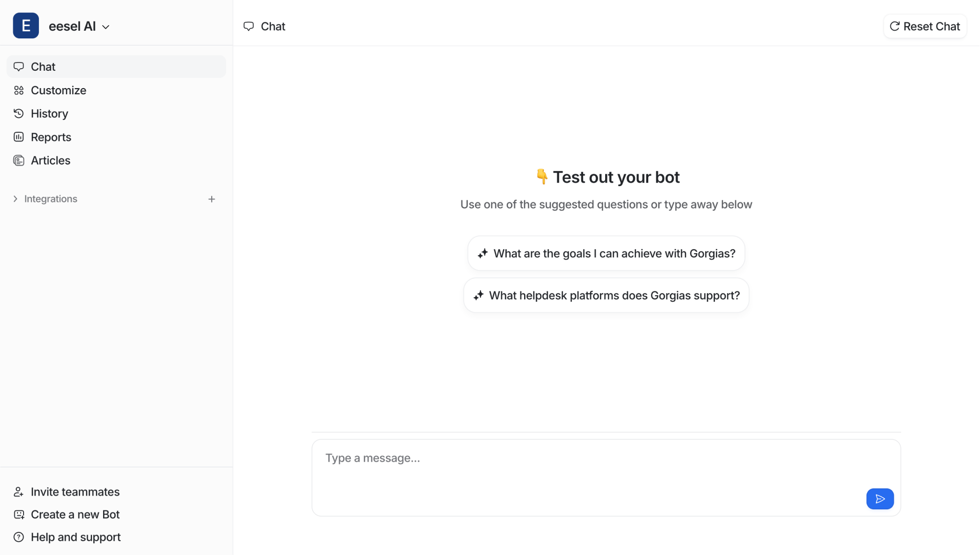The height and width of the screenshot is (555, 980).
Task: Click the plus icon next to Integrations
Action: point(211,199)
